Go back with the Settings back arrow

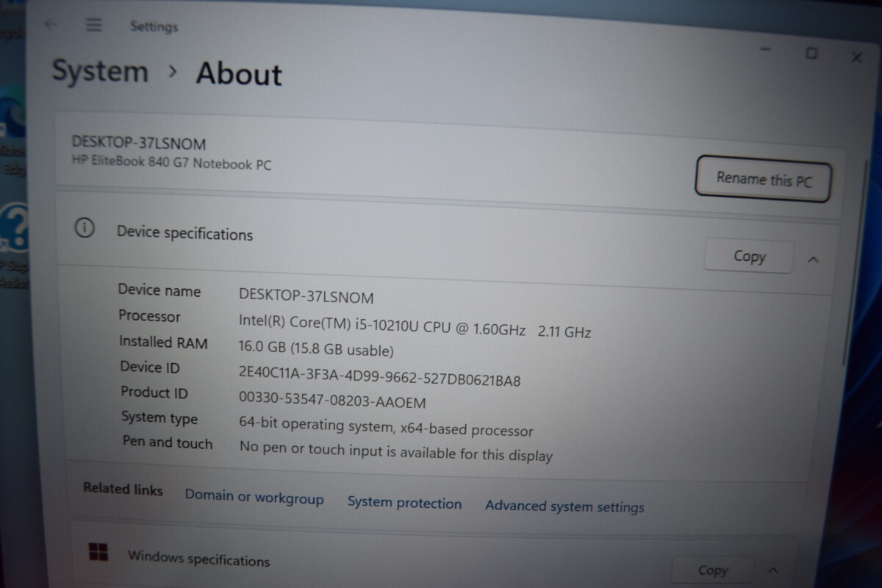click(x=51, y=24)
